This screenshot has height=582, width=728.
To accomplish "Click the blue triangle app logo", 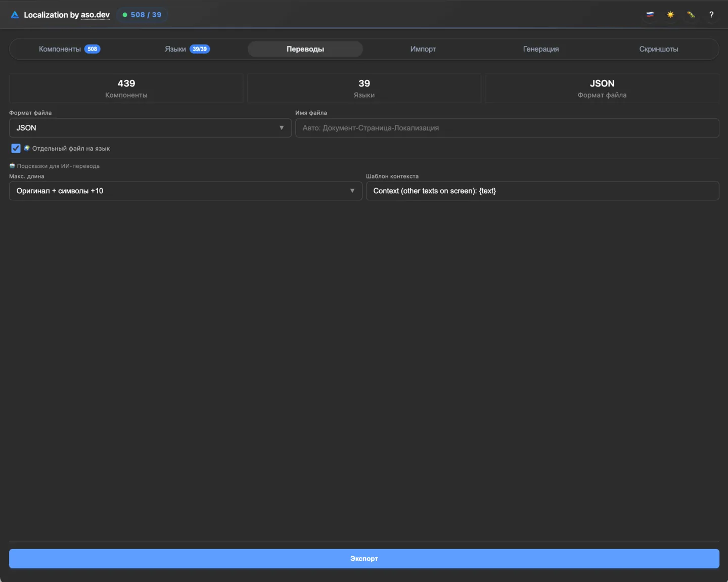I will coord(15,15).
